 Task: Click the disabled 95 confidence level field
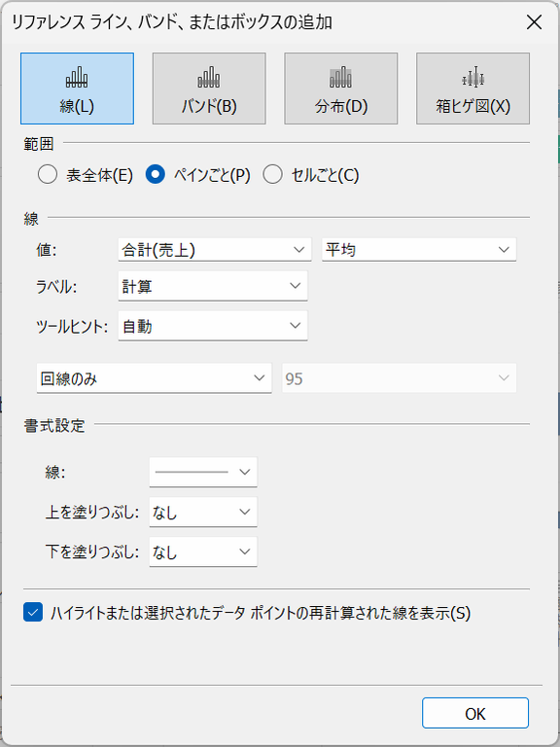pyautogui.click(x=399, y=378)
